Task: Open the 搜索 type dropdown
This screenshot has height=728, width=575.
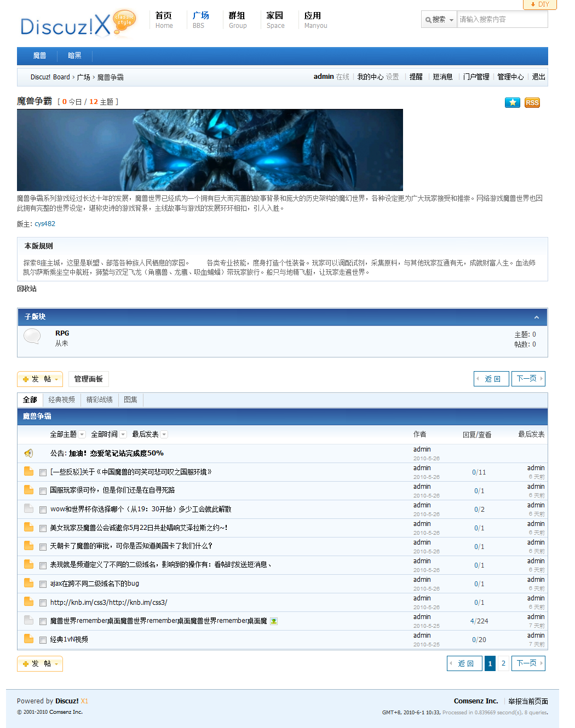Action: click(x=439, y=19)
